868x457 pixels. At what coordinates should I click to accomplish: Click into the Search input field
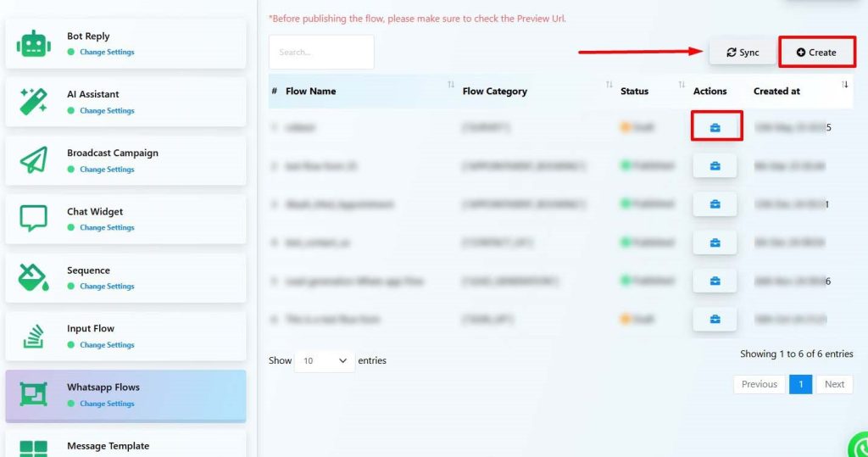click(321, 53)
